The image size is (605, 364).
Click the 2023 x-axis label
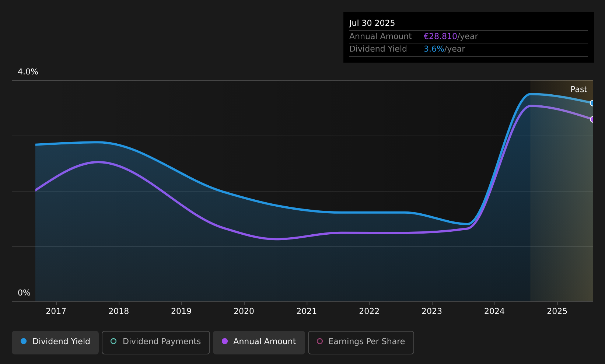coord(432,311)
